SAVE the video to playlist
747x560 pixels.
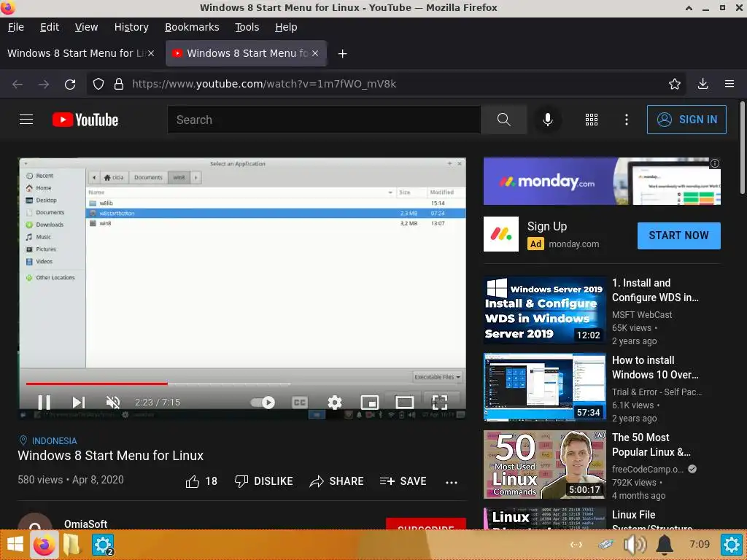coord(403,481)
